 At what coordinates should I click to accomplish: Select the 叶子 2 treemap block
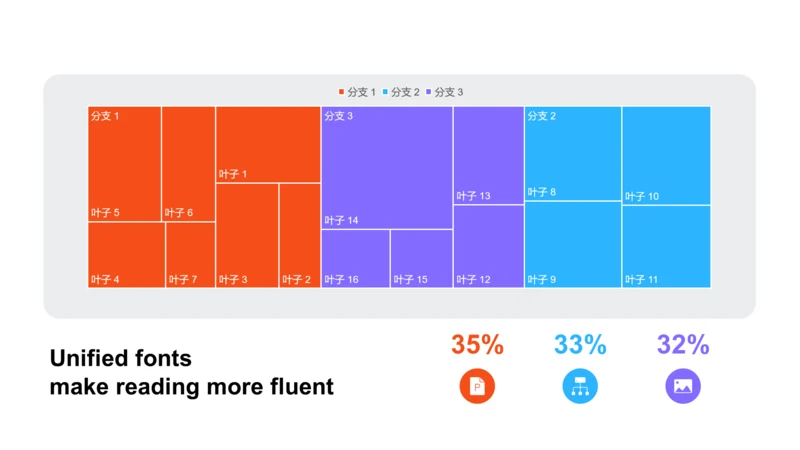(x=300, y=236)
